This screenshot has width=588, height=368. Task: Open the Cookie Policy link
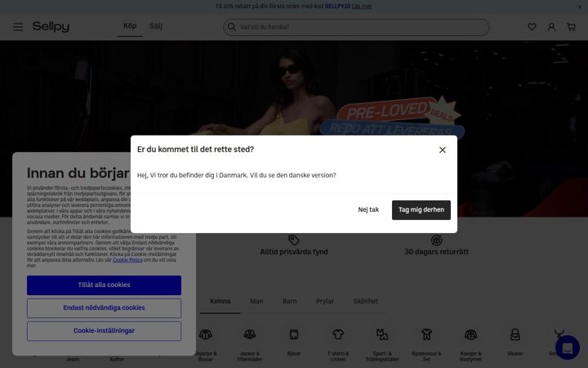pos(127,260)
